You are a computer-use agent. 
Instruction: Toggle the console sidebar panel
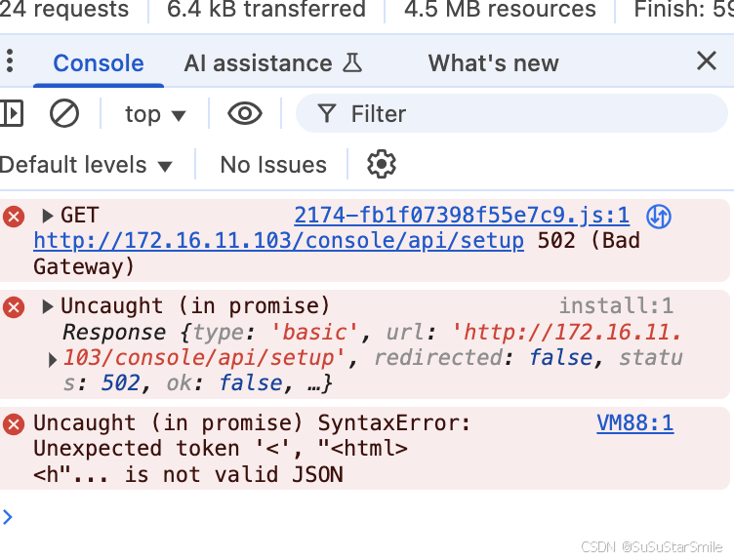coord(12,114)
